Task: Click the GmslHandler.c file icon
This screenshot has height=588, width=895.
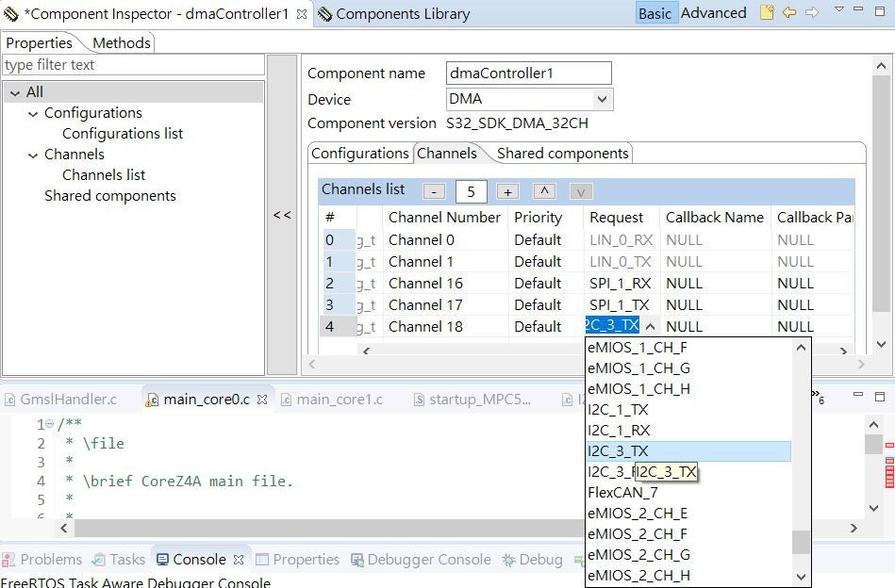Action: [9, 400]
